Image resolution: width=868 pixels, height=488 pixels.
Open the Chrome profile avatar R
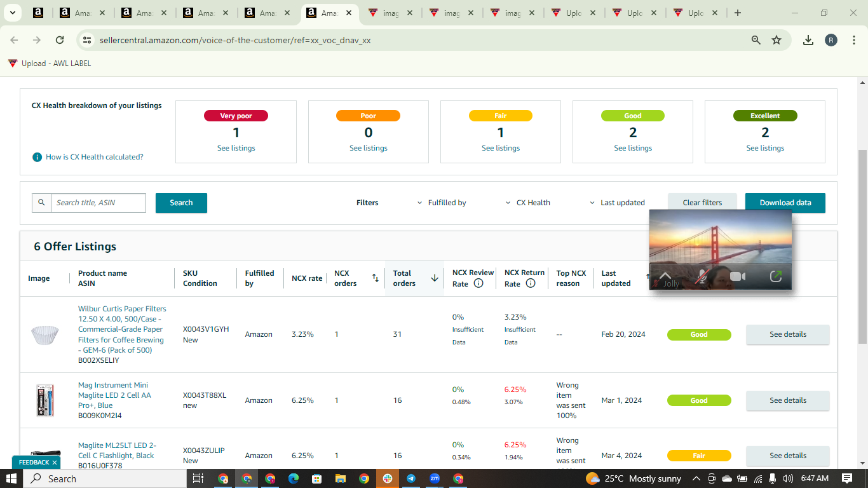pyautogui.click(x=831, y=40)
